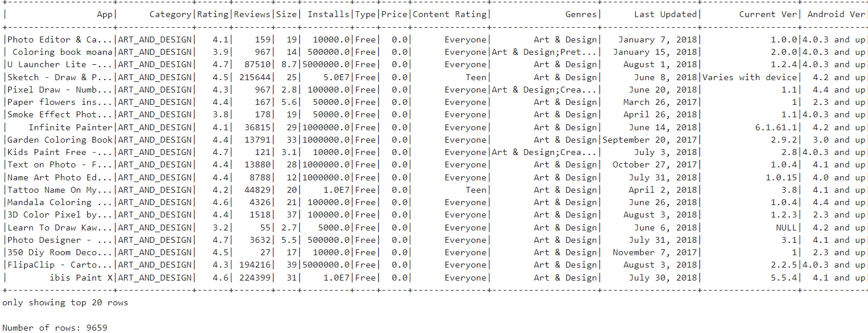Click the "Content Rating" header text
Viewport: 868px width, 333px height.
[x=450, y=15]
